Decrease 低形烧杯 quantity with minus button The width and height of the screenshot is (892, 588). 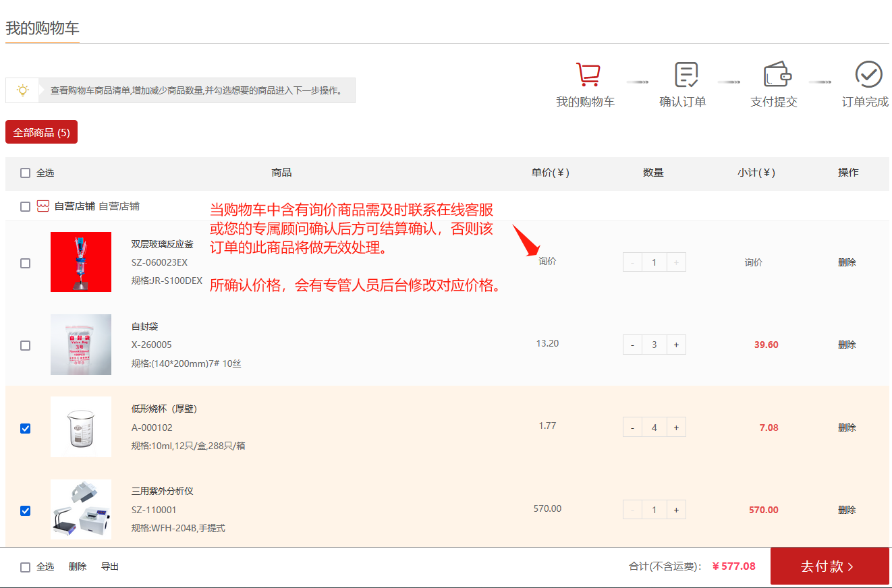tap(632, 427)
